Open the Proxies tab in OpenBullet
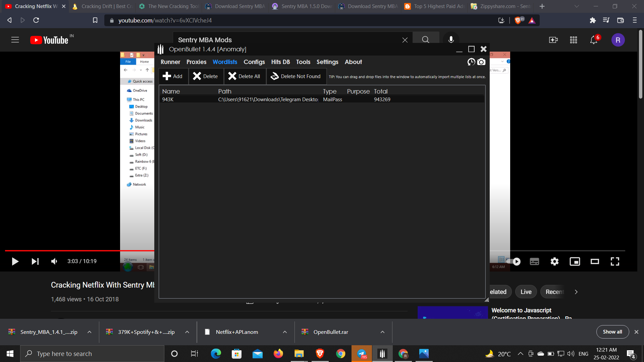Screen dimensions: 644x362 [x=196, y=62]
